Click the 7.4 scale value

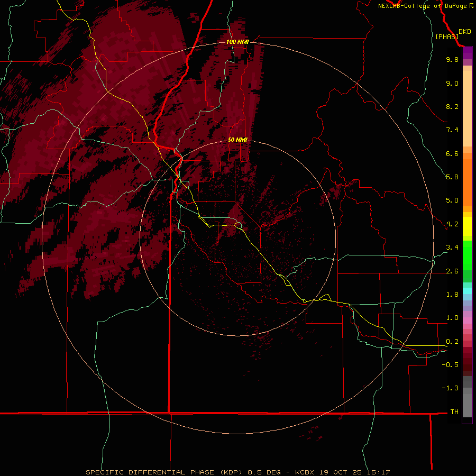tap(452, 130)
